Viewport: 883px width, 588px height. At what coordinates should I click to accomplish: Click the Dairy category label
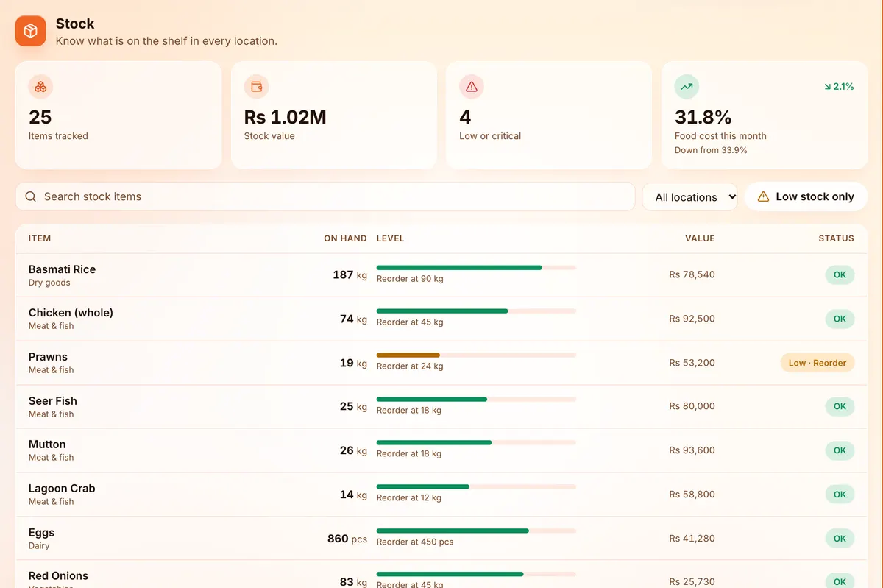39,546
